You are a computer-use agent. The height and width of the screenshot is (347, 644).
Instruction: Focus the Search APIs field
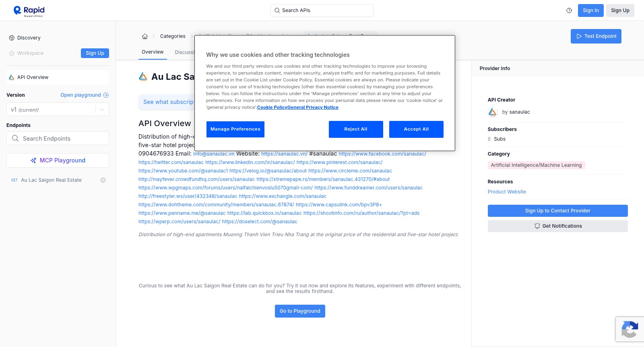(322, 10)
